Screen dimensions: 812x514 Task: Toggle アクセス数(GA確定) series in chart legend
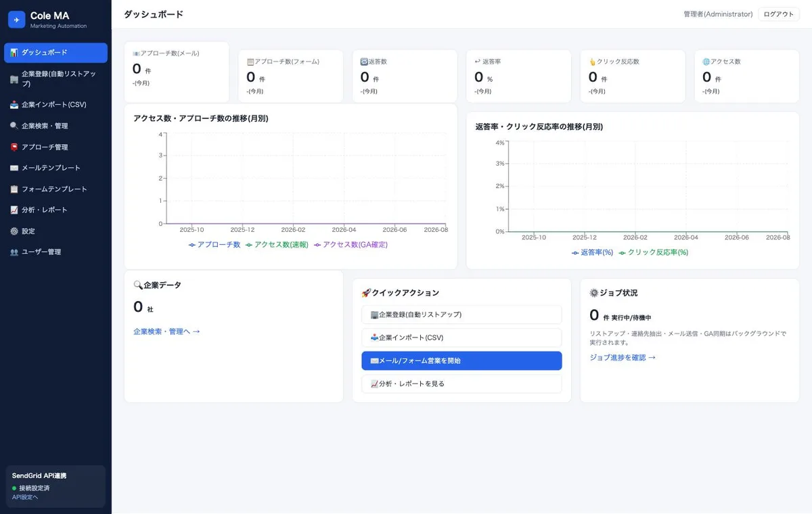coord(351,245)
